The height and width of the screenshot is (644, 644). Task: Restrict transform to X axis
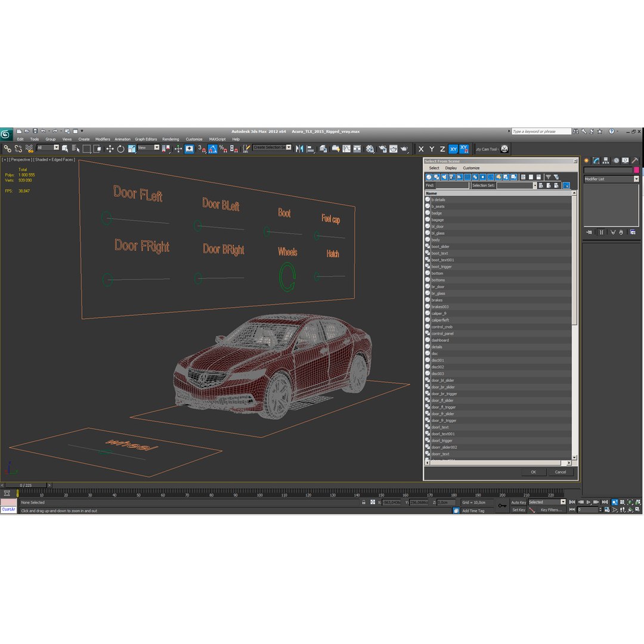421,149
